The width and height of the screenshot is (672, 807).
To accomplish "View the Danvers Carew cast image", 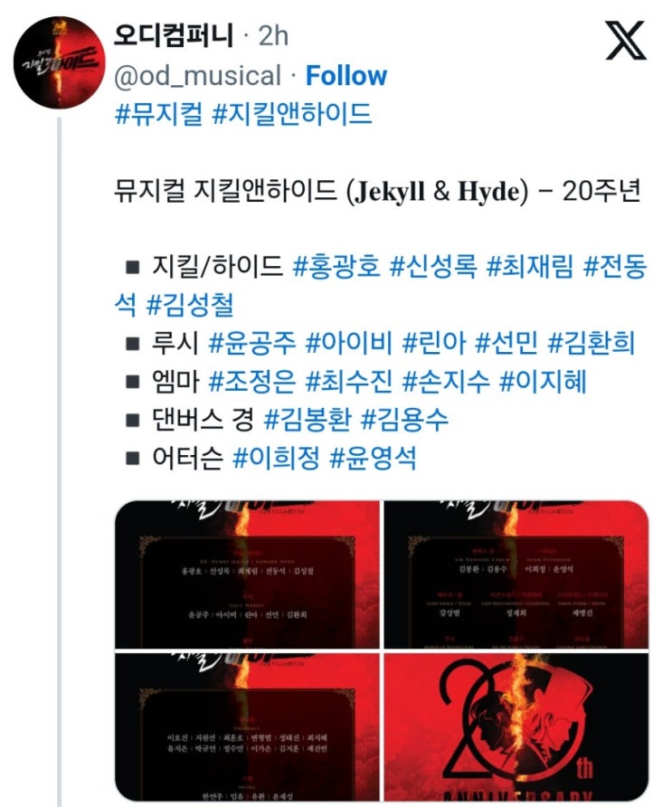I will [516, 574].
